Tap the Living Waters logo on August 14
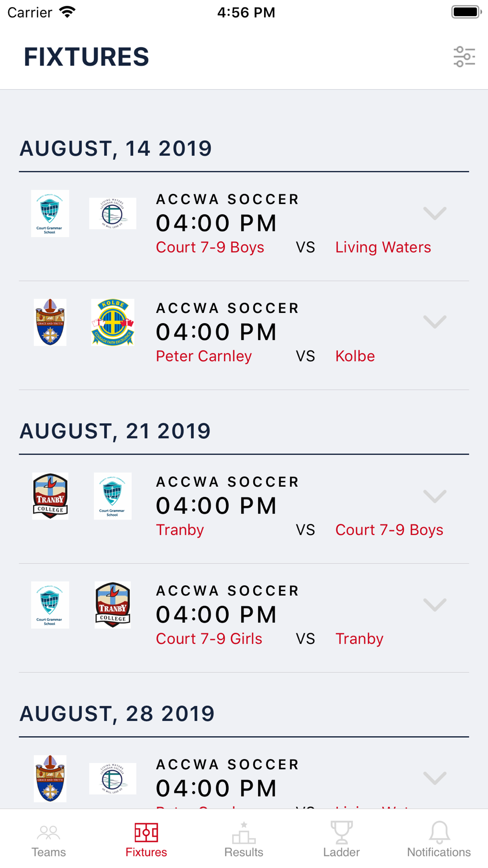Image resolution: width=488 pixels, height=868 pixels. pos(113,213)
